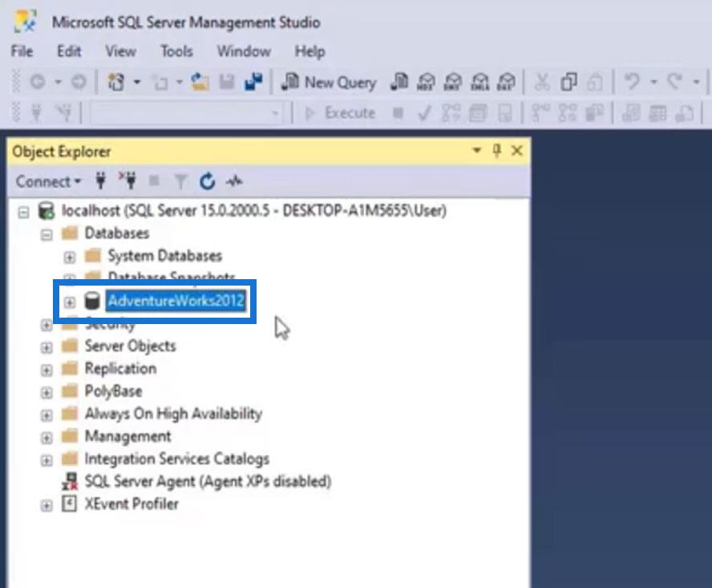
Task: Click the Undo icon
Action: [632, 82]
